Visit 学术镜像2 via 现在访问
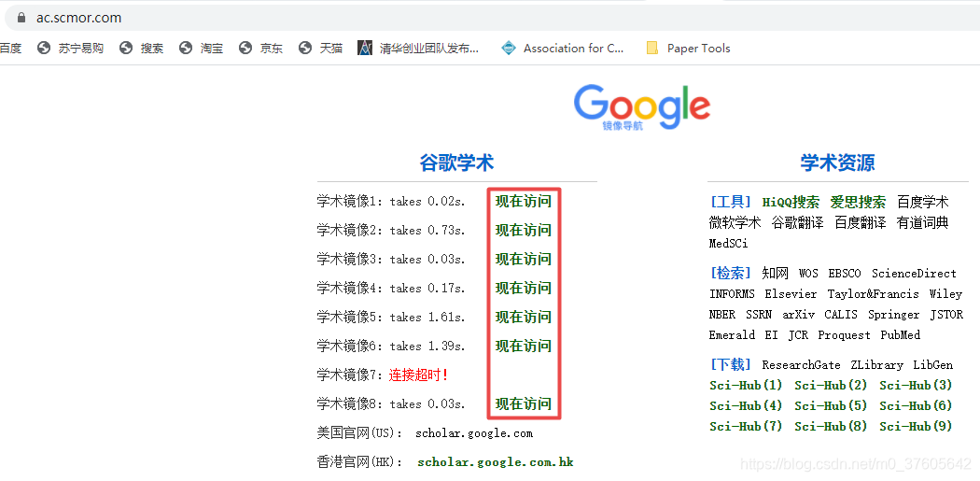This screenshot has width=980, height=481. 523,230
